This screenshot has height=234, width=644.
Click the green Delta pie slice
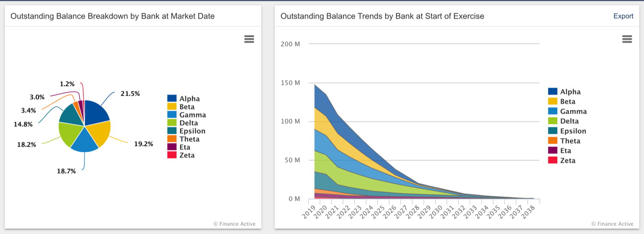(x=69, y=133)
